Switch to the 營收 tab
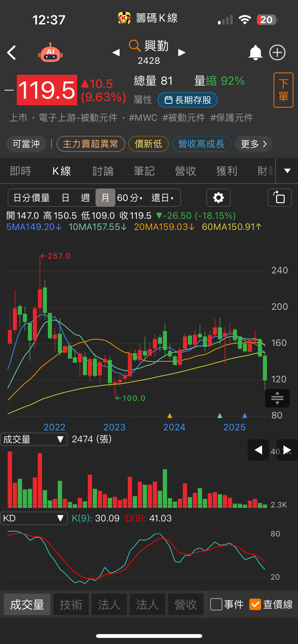 pos(185,171)
